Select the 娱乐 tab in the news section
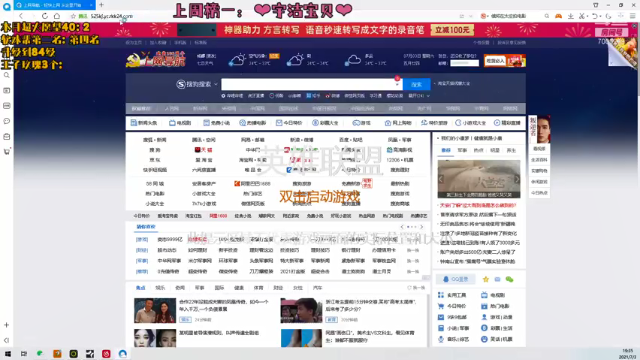The height and width of the screenshot is (360, 640). 160,288
